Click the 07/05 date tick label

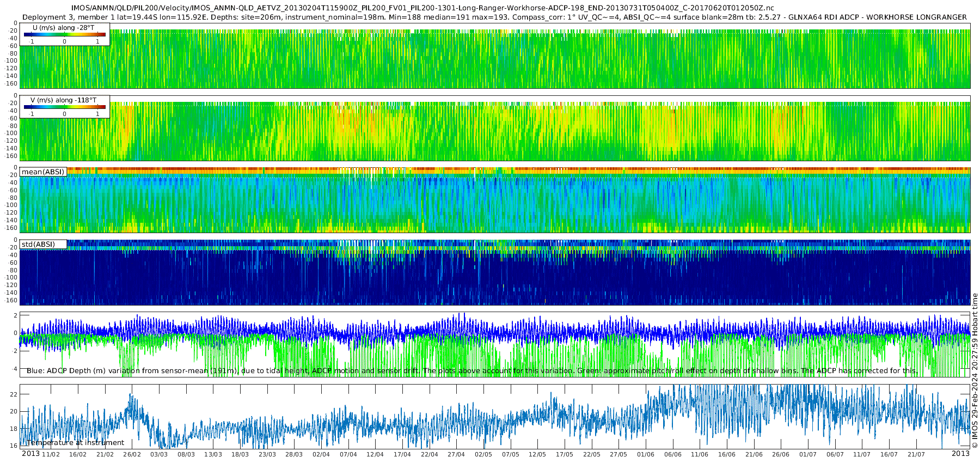(x=511, y=454)
